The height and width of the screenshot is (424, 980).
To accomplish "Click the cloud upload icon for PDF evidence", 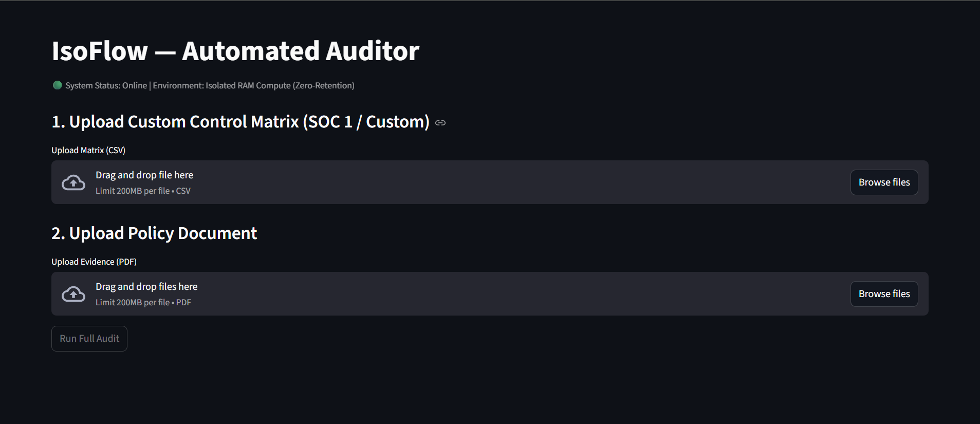I will [x=73, y=294].
